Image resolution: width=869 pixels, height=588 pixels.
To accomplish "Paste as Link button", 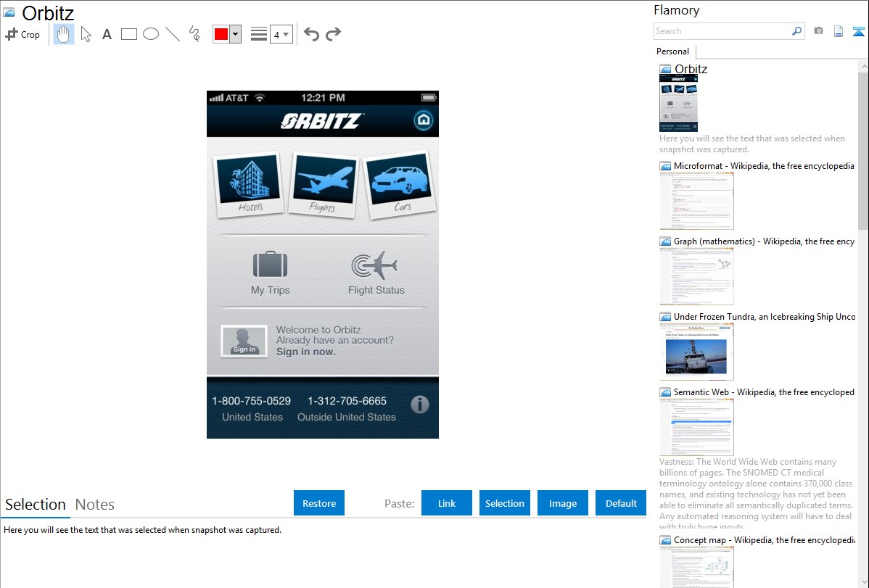I will 447,503.
